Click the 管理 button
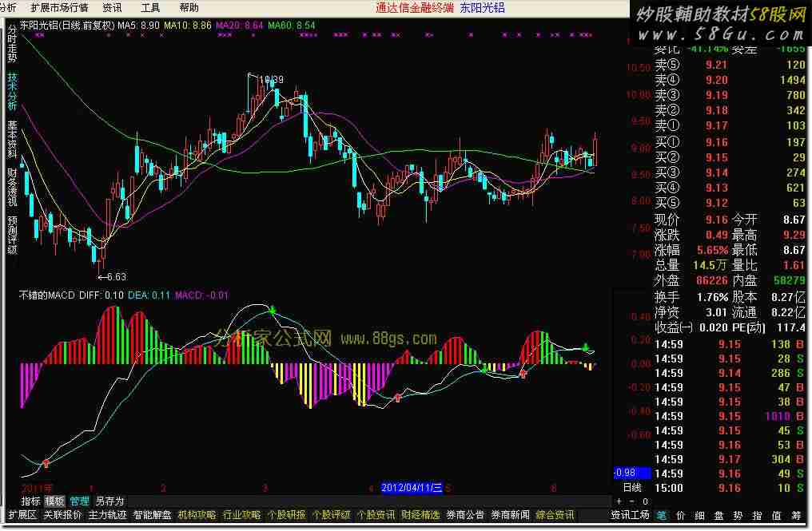The height and width of the screenshot is (531, 812). pos(79,501)
